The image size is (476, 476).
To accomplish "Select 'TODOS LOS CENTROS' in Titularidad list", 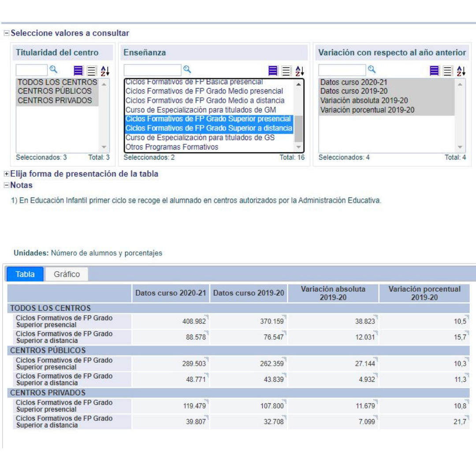I will click(x=57, y=82).
